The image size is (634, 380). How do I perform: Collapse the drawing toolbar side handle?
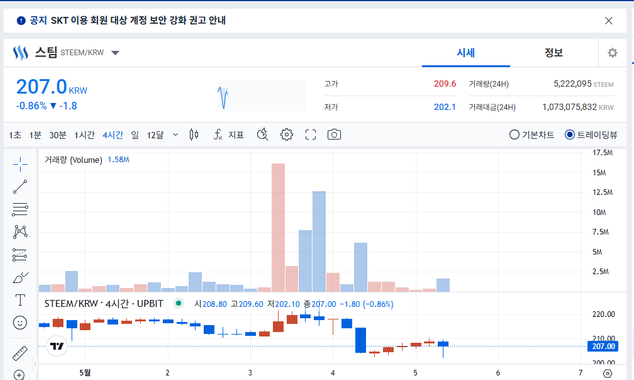(x=35, y=363)
